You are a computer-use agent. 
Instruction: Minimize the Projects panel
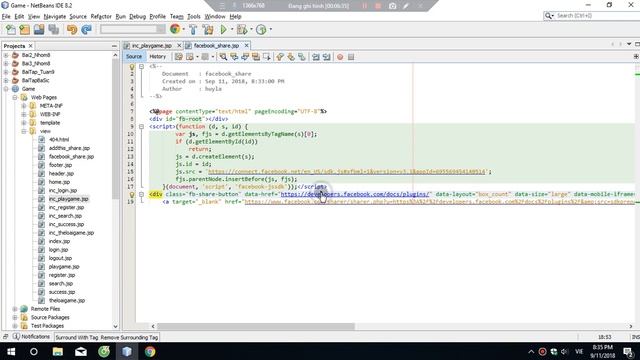(114, 46)
